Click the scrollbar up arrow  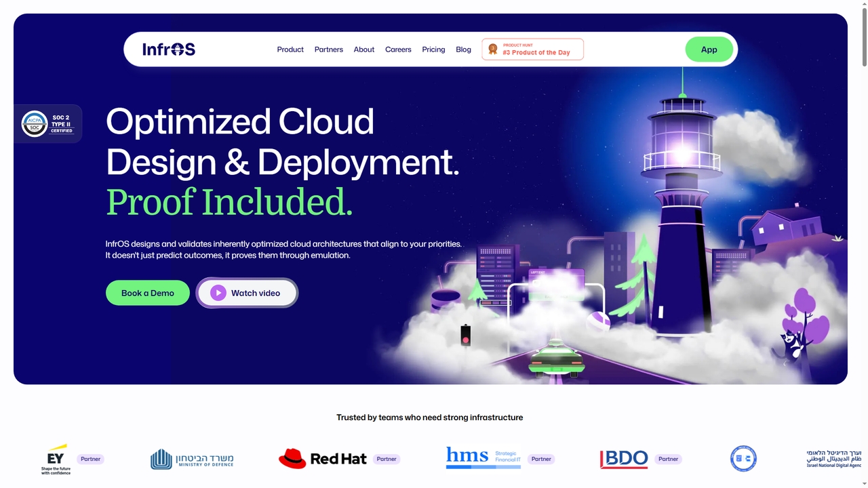pyautogui.click(x=863, y=5)
